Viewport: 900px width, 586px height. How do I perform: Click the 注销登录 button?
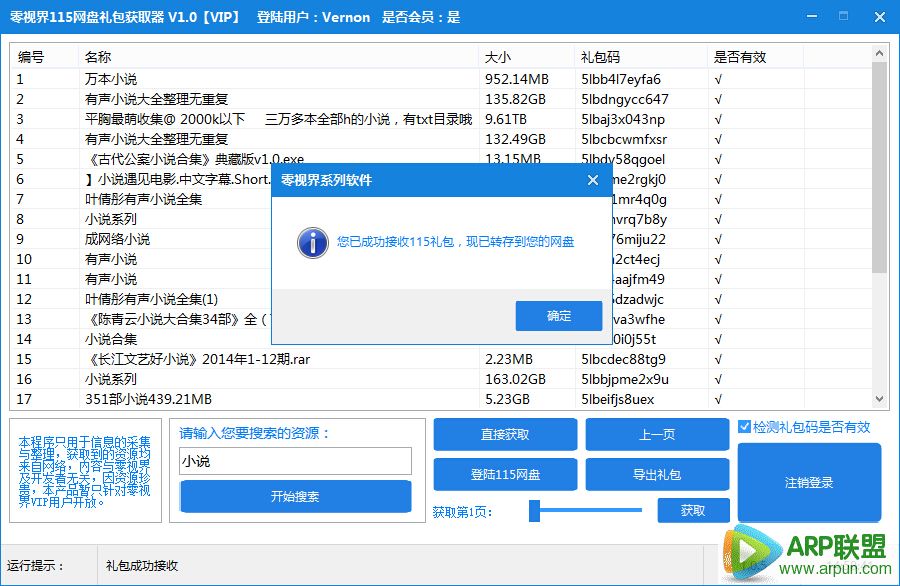(809, 482)
